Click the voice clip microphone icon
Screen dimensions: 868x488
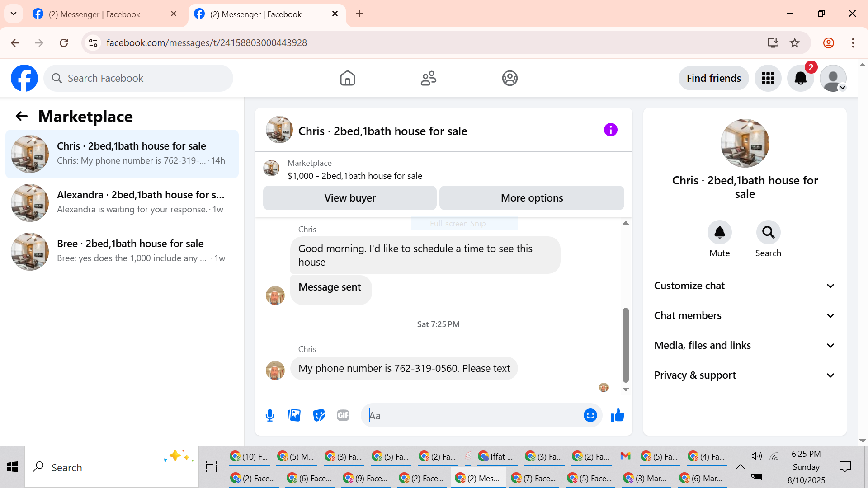point(270,415)
